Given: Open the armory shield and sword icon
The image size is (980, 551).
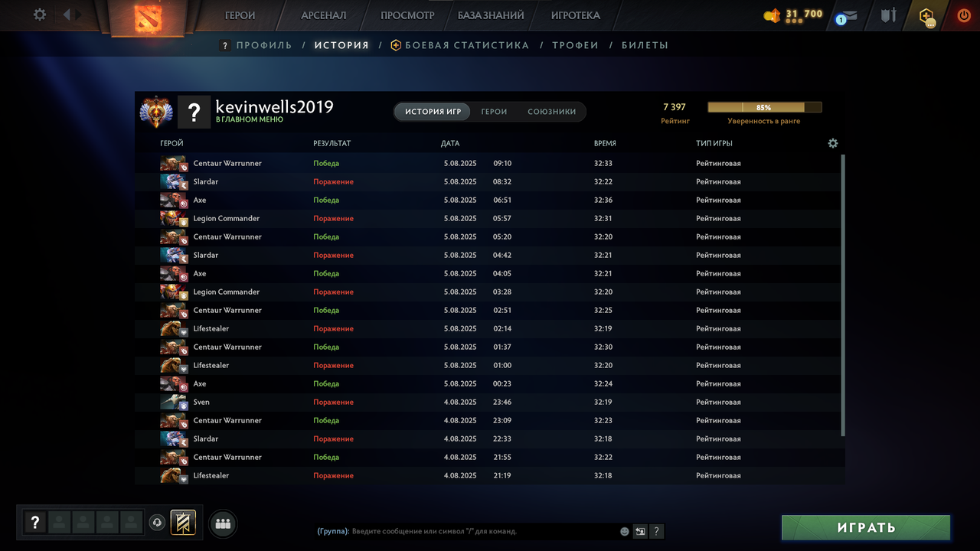Looking at the screenshot, I should (888, 15).
